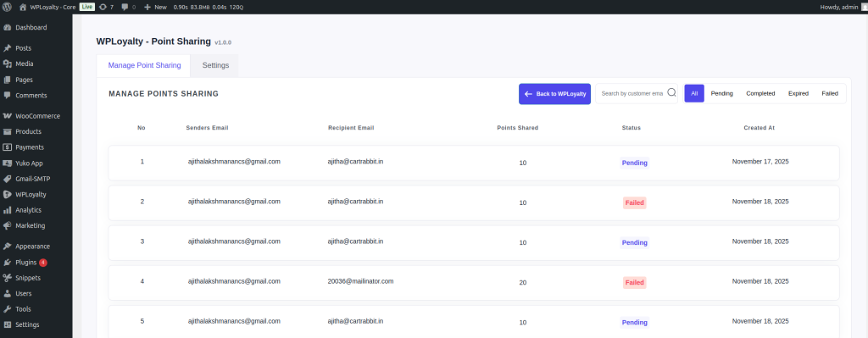Click recipient 20036@mailinator.com
The height and width of the screenshot is (338, 868).
tap(360, 281)
